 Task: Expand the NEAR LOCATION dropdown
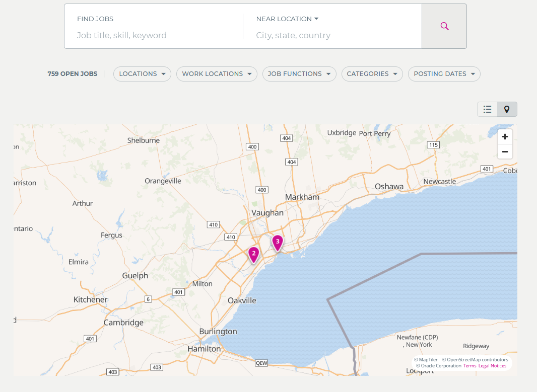[287, 19]
